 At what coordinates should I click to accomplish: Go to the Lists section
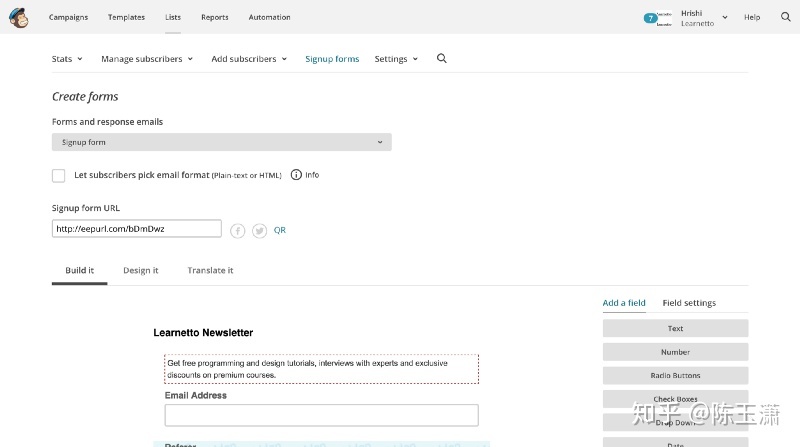click(x=173, y=17)
